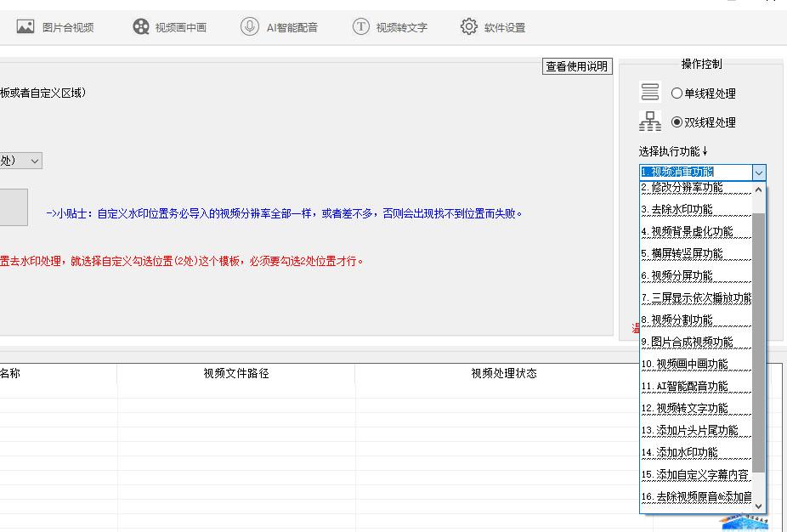Choose 16.去除视频原音&添加音 from list
Screen dimensions: 787x532
[696, 496]
